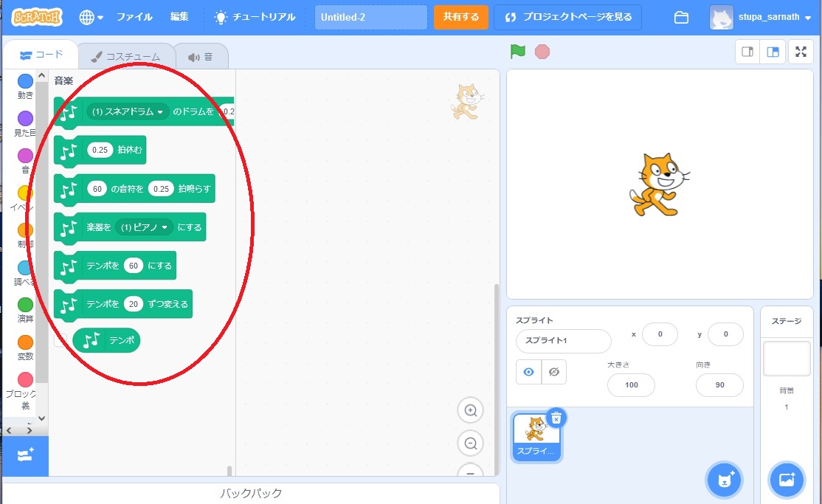Click the choose sprite cat button
Image resolution: width=822 pixels, height=504 pixels.
[723, 480]
